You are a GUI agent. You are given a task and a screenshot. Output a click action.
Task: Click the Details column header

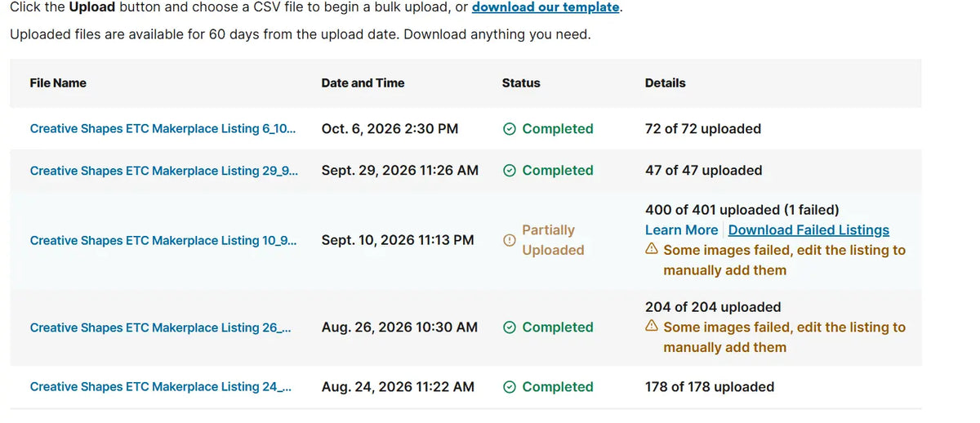(666, 83)
